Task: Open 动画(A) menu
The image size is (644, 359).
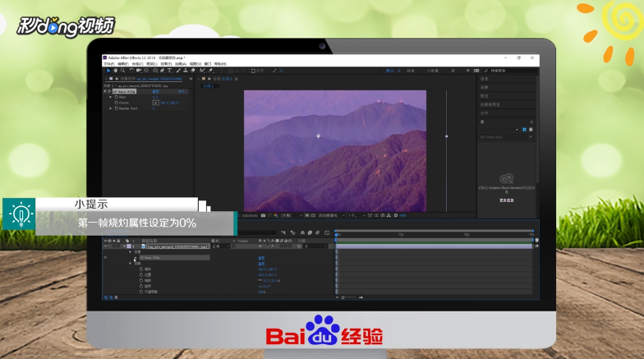Action: (181, 64)
